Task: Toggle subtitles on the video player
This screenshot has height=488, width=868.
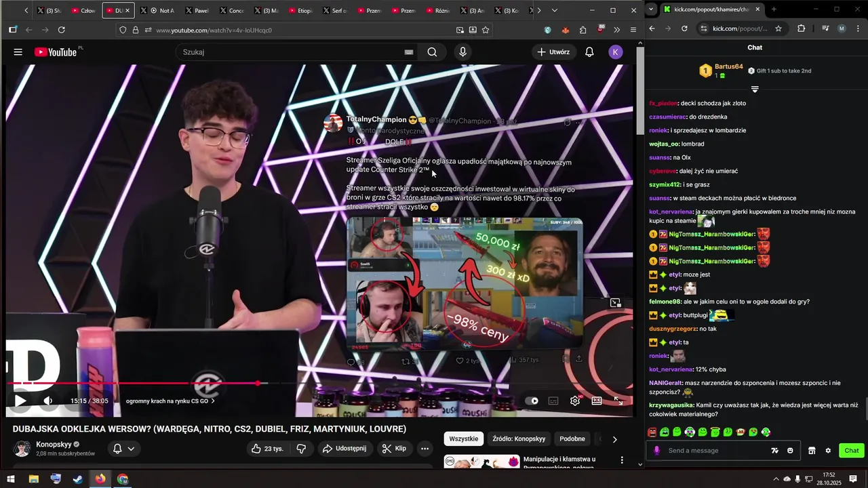Action: click(553, 401)
